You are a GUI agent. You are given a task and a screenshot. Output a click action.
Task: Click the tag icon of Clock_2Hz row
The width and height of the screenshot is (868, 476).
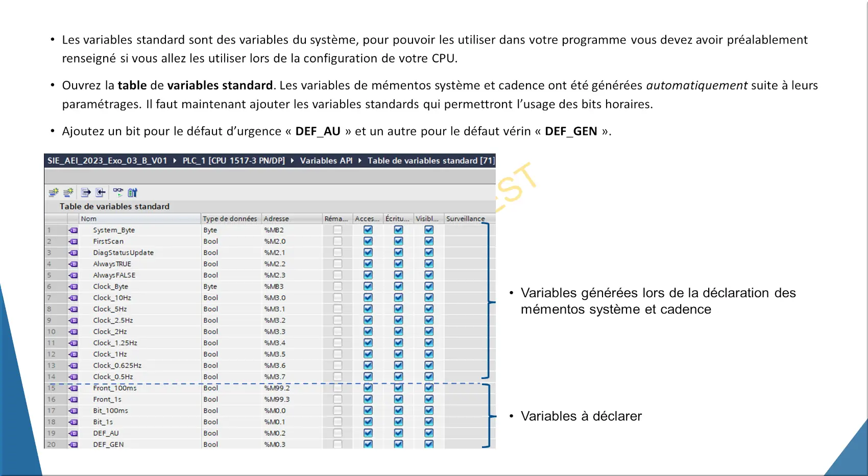74,331
